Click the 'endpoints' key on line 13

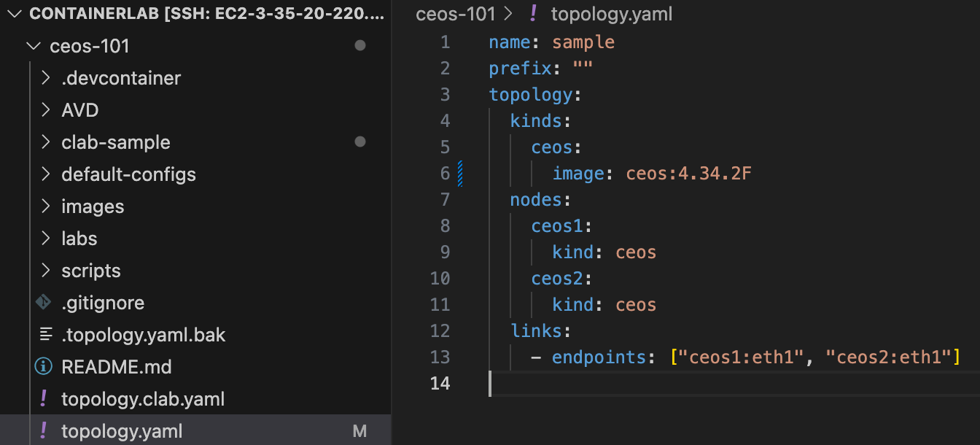tap(599, 357)
